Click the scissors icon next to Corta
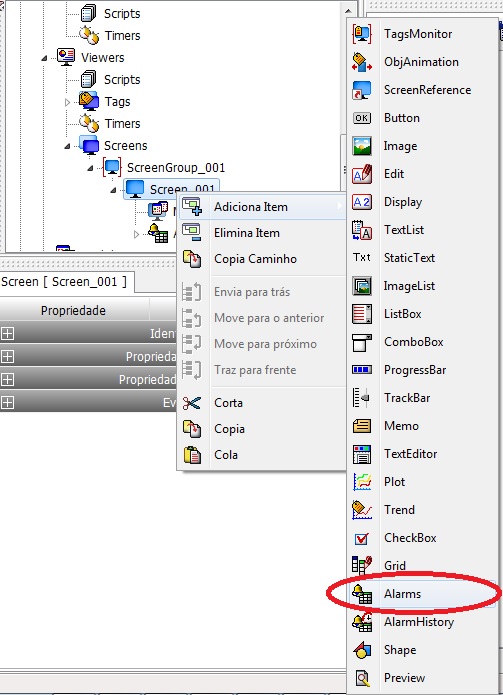The image size is (503, 695). pyautogui.click(x=192, y=403)
